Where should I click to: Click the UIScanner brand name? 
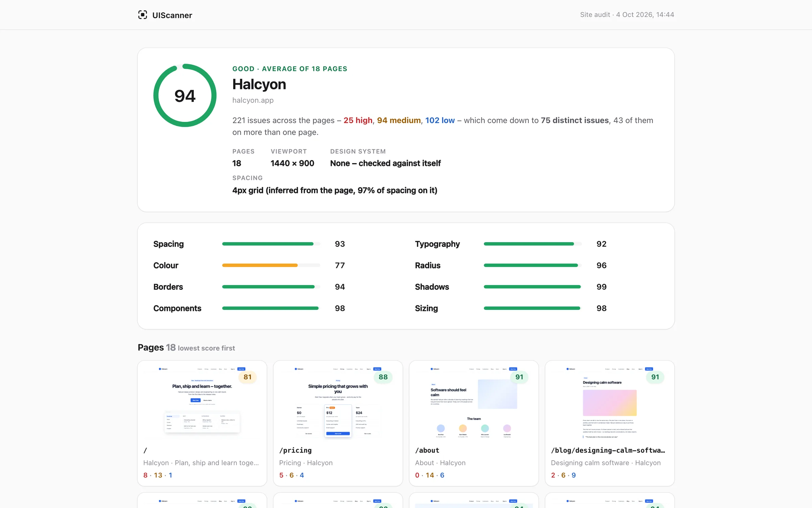172,15
